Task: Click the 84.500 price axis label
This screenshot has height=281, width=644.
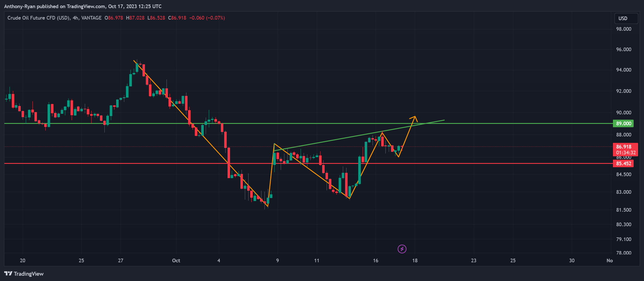Action: click(x=624, y=174)
